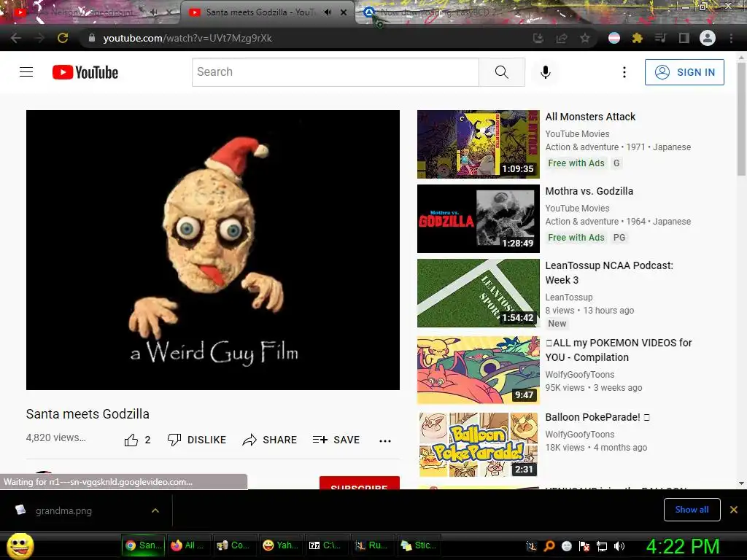Click the 4,820 views text
747x560 pixels.
55,437
